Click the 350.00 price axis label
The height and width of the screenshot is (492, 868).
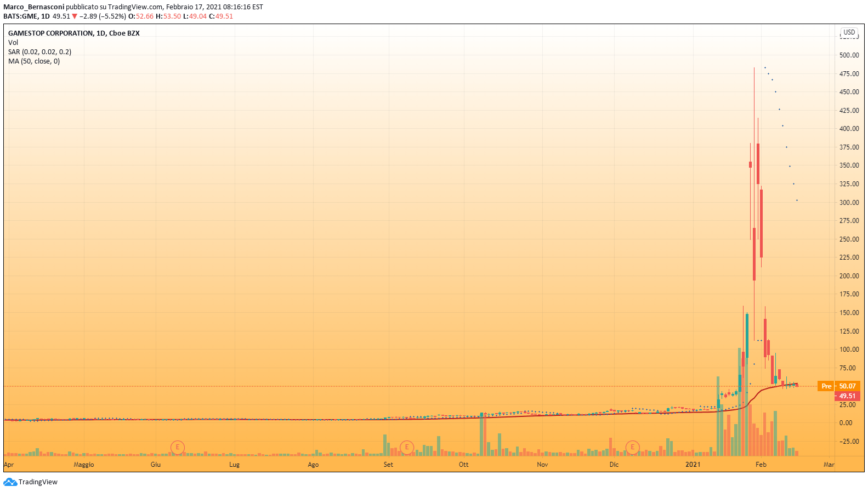pos(849,165)
